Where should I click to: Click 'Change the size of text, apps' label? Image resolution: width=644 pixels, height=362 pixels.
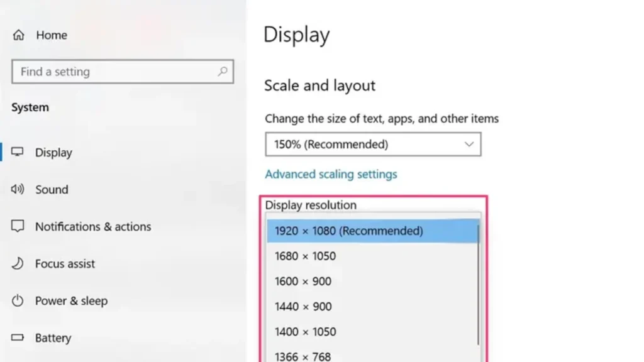pyautogui.click(x=382, y=119)
